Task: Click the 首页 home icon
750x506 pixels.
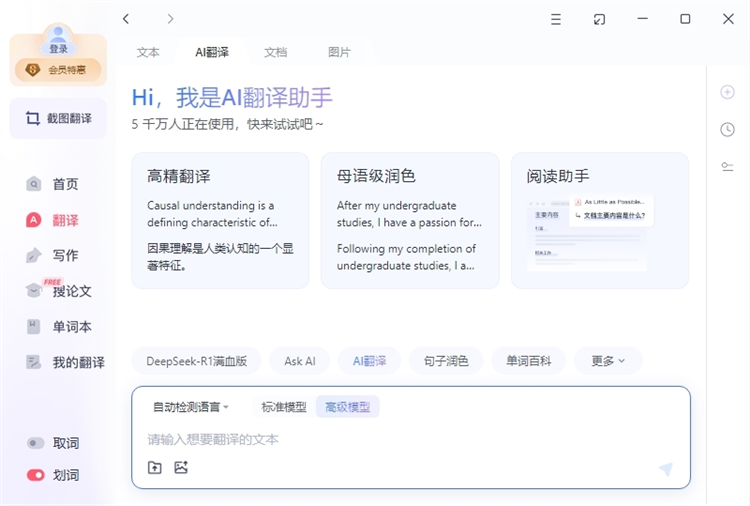Action: [33, 184]
